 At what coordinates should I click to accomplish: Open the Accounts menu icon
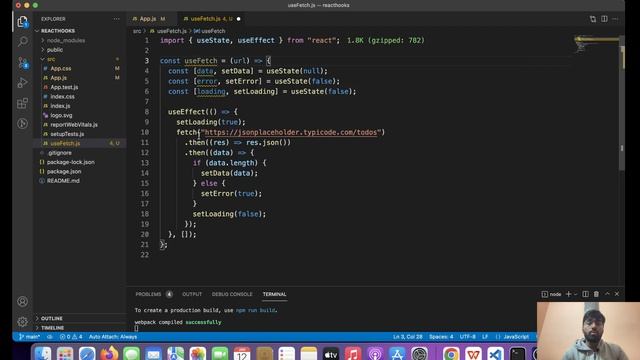(x=22, y=302)
